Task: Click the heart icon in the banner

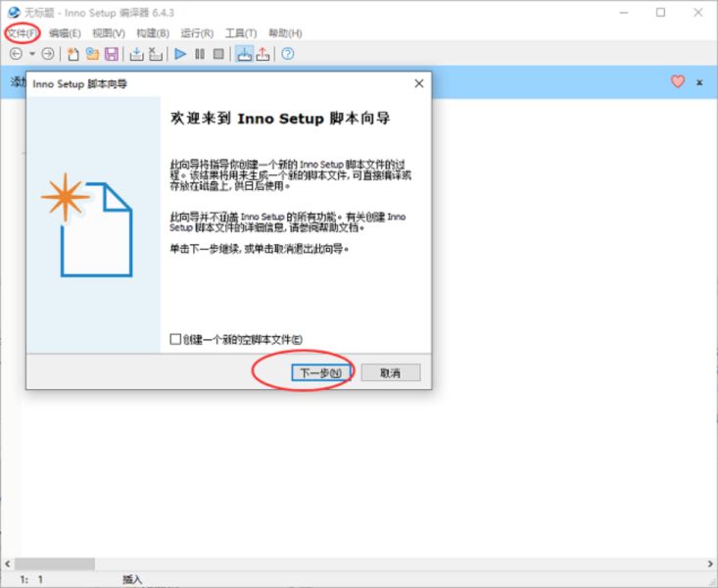Action: click(x=677, y=82)
